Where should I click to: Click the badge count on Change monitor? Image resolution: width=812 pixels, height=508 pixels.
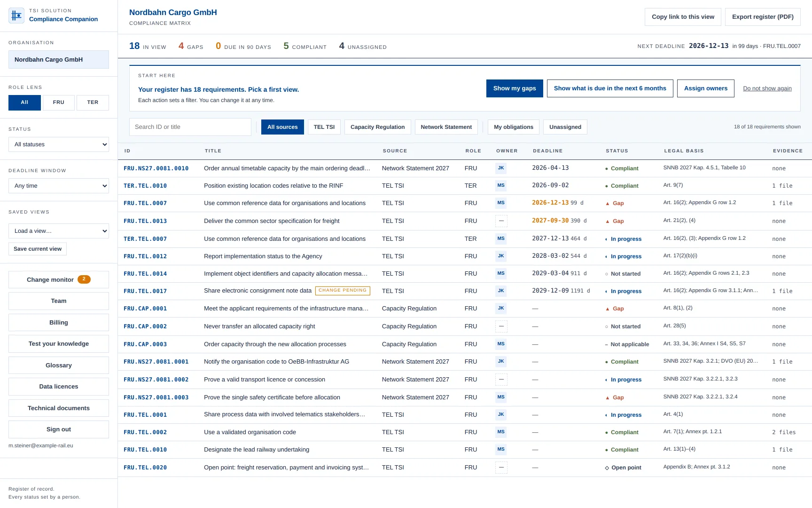pos(84,279)
